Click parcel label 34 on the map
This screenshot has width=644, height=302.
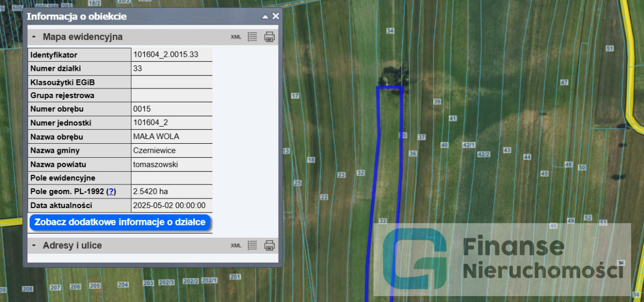(x=389, y=31)
